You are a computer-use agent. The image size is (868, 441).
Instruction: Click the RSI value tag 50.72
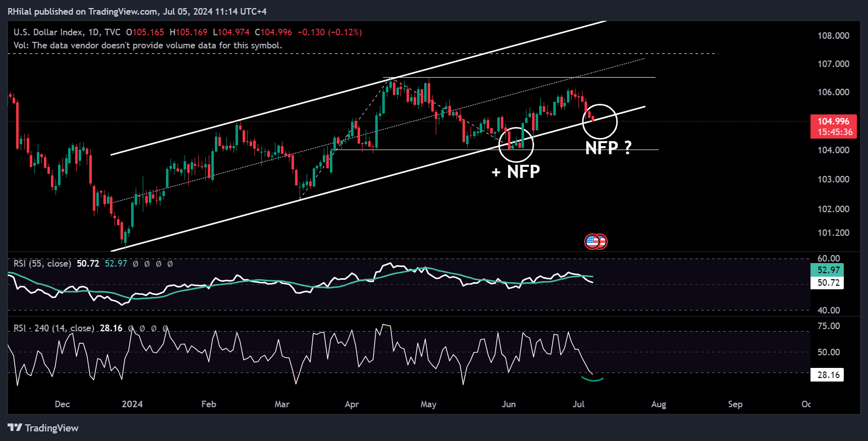pos(827,283)
